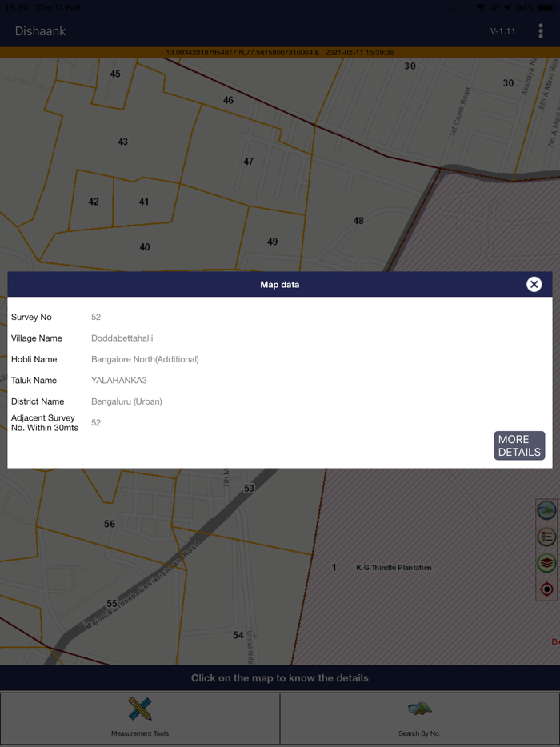Select the Doddabettahalli village value

tap(122, 338)
